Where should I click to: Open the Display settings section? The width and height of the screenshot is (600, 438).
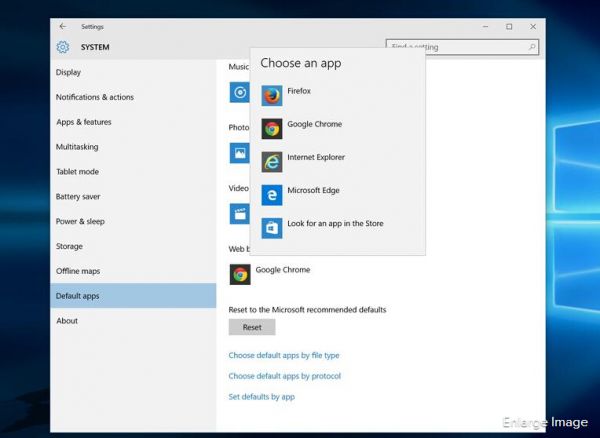coord(69,72)
